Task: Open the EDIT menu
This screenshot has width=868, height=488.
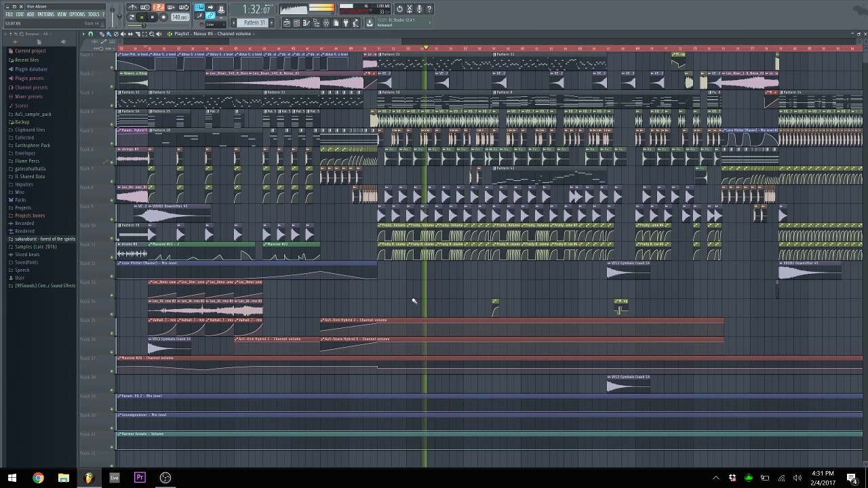Action: point(20,14)
